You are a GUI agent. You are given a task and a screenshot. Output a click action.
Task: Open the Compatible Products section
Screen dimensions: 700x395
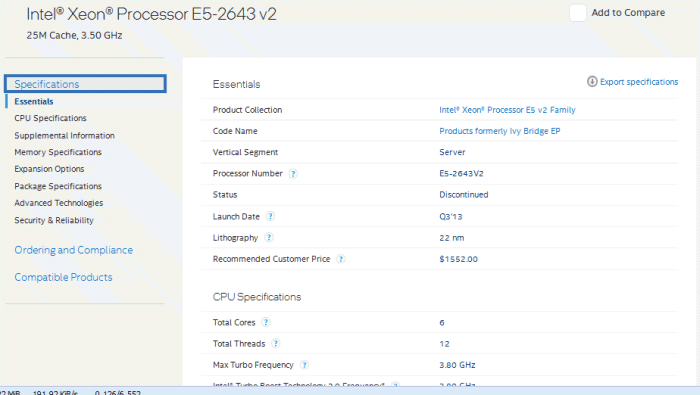63,277
